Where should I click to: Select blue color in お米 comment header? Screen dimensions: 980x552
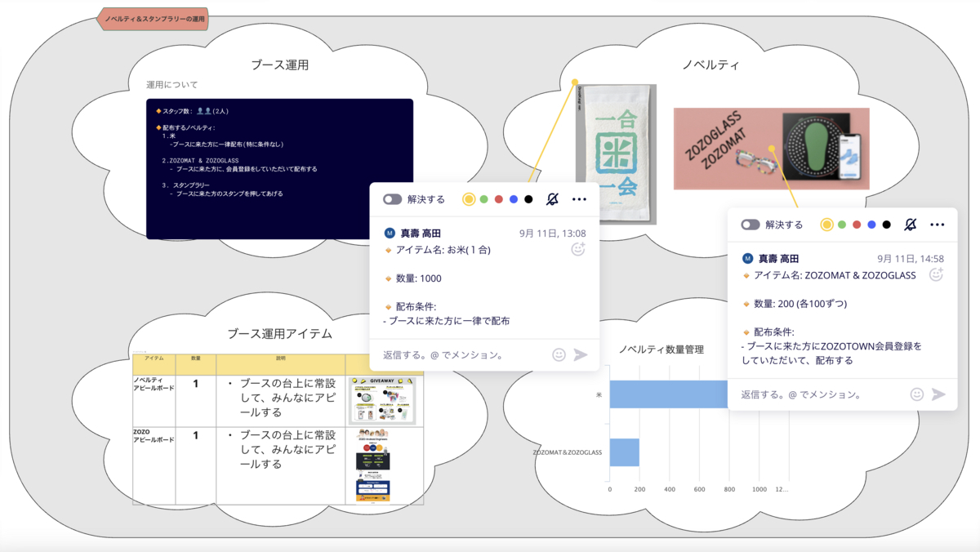pos(514,199)
